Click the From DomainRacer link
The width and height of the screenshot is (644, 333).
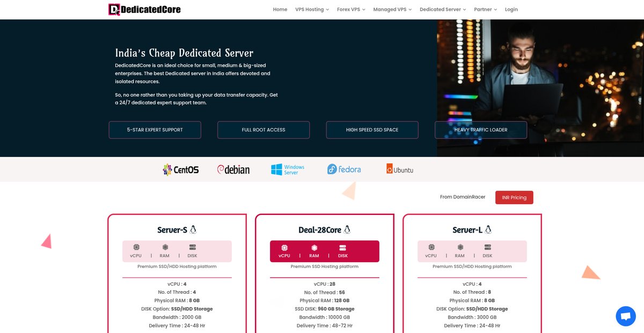[x=463, y=197]
